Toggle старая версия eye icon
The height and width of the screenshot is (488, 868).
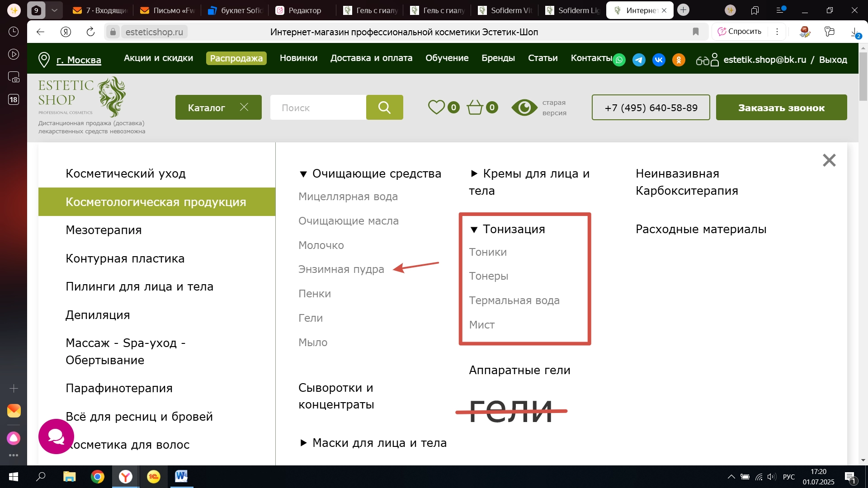(524, 108)
